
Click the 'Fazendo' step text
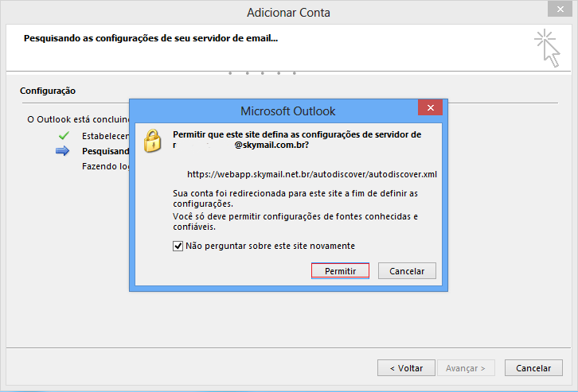(106, 166)
